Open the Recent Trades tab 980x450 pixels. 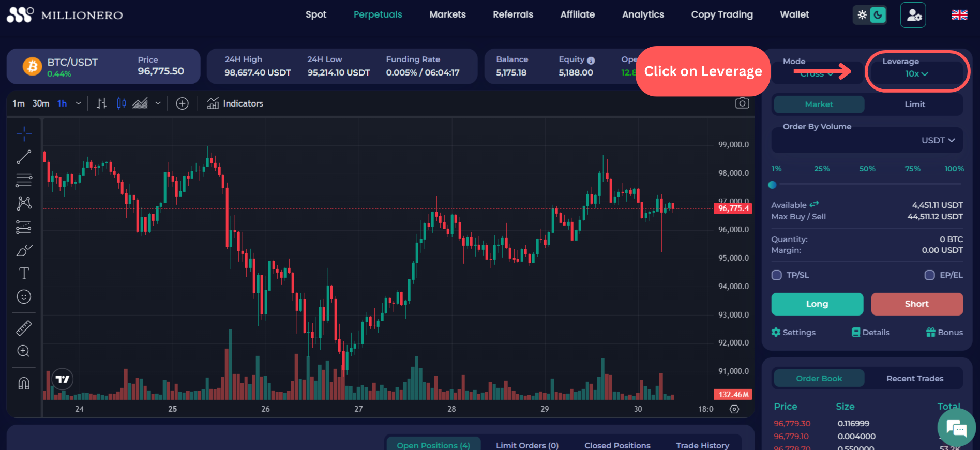click(914, 379)
